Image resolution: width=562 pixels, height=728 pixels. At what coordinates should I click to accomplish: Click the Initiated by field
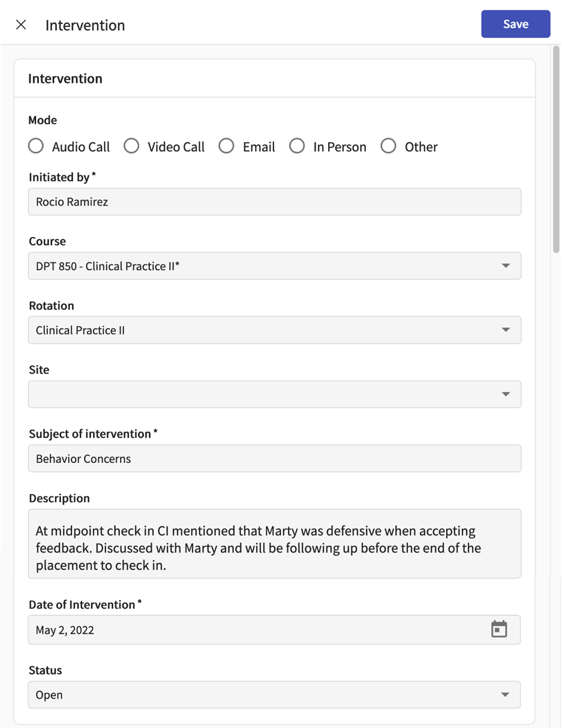tap(274, 202)
